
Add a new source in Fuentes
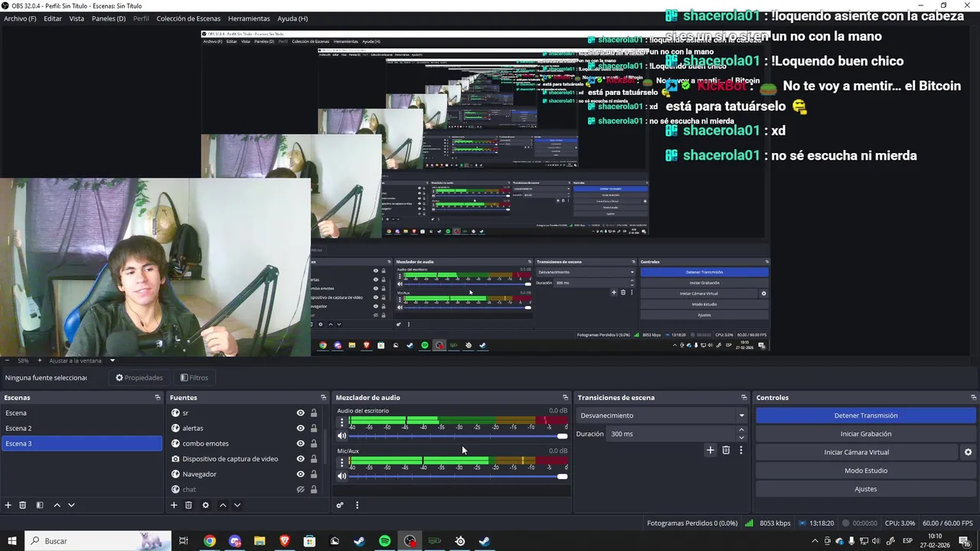coord(174,505)
